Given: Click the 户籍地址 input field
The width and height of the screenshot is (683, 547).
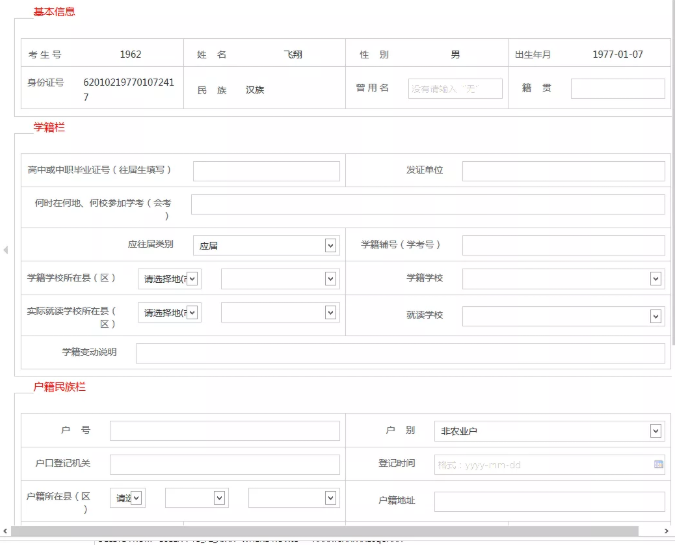Looking at the screenshot, I should [x=549, y=501].
